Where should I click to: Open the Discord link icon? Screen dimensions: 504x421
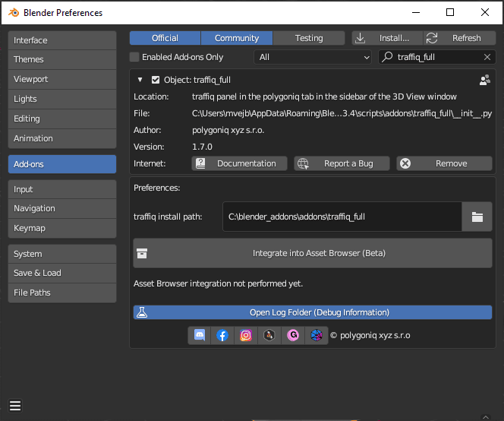(200, 335)
